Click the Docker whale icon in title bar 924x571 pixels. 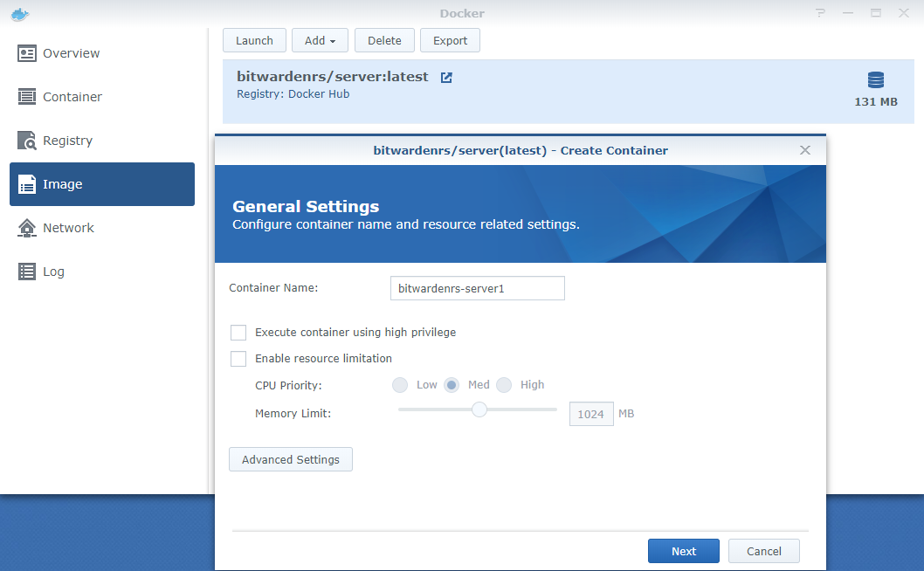click(20, 14)
